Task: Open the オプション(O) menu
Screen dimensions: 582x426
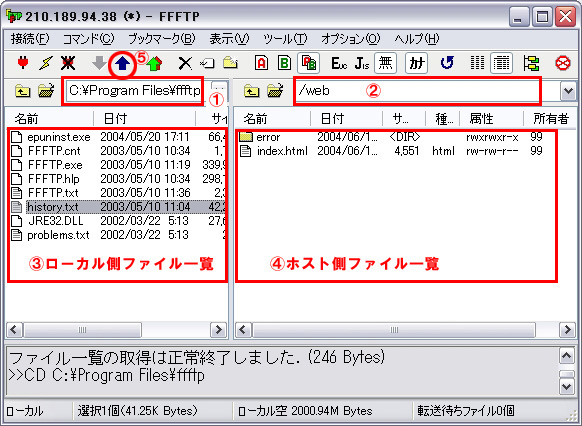Action: click(x=351, y=39)
